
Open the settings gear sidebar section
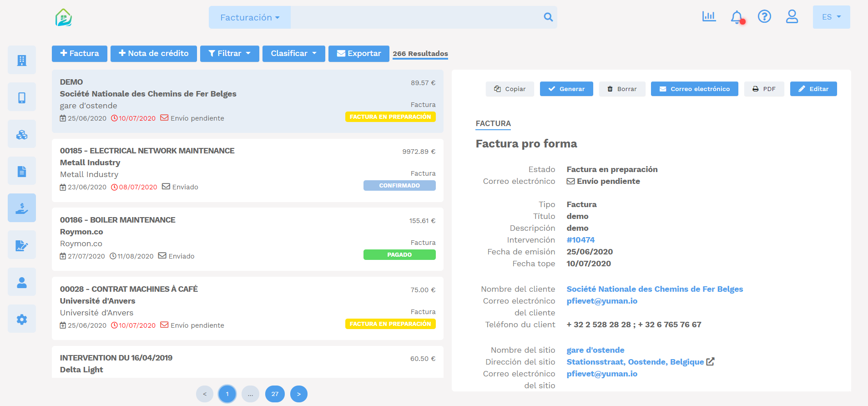tap(22, 319)
